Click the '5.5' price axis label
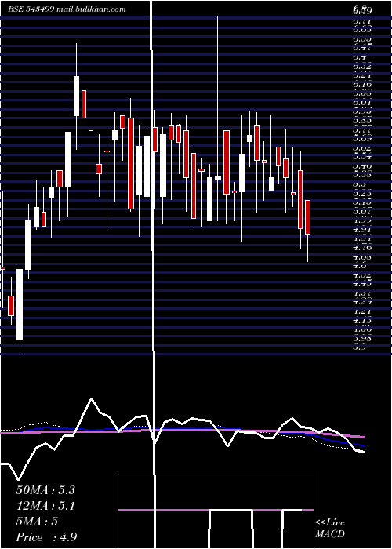 tap(359, 184)
